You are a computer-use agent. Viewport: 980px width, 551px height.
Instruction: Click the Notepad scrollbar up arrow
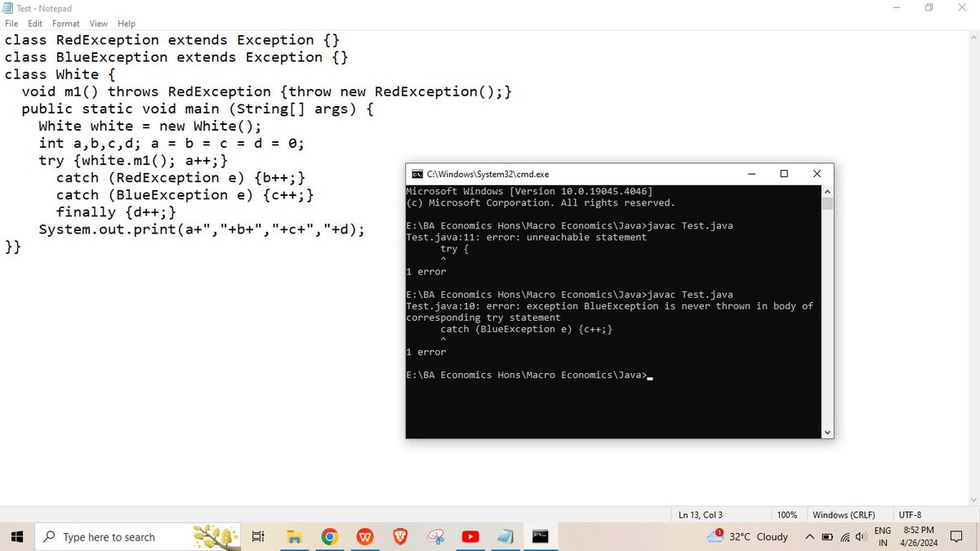[973, 38]
